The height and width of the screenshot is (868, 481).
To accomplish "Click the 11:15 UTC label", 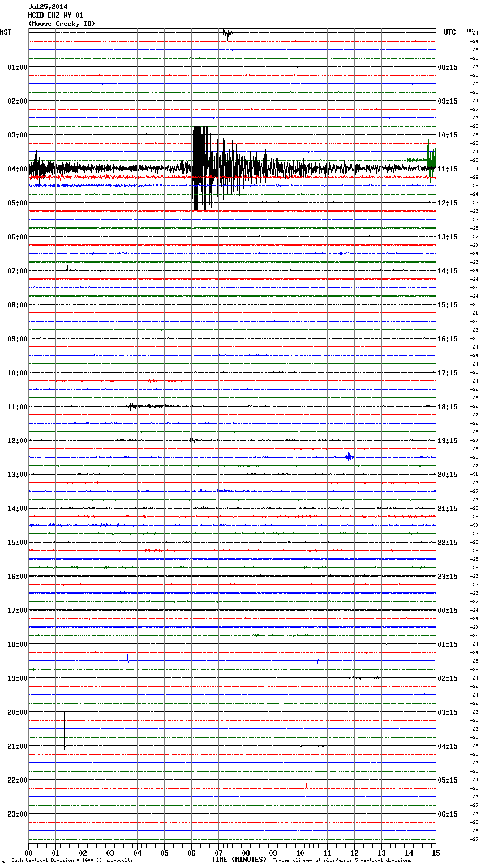I will click(448, 169).
